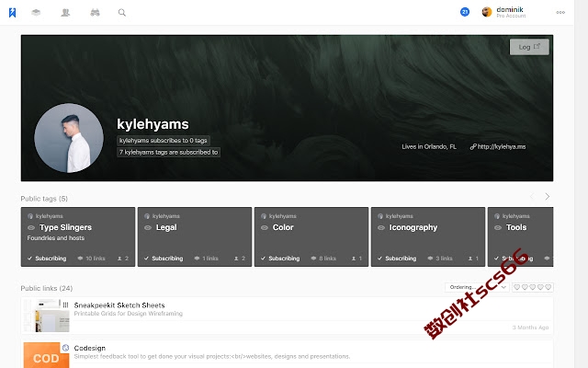
Task: Open the Tools tag
Action: pyautogui.click(x=516, y=227)
